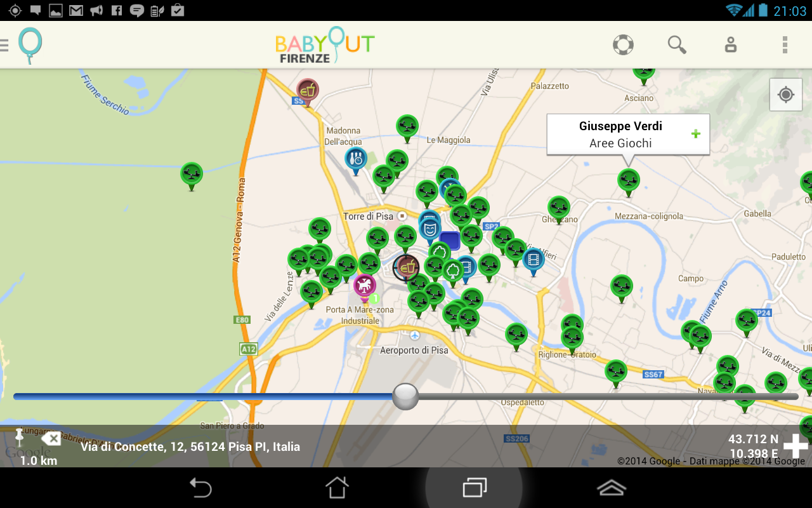Clear the address with backspace icon
The width and height of the screenshot is (812, 508).
point(51,439)
